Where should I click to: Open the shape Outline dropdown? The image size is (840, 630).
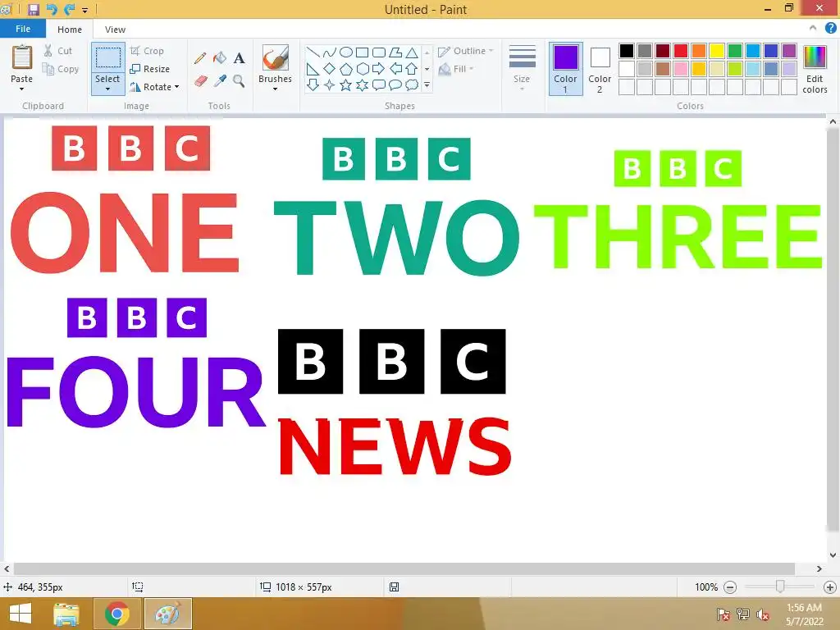click(x=466, y=51)
